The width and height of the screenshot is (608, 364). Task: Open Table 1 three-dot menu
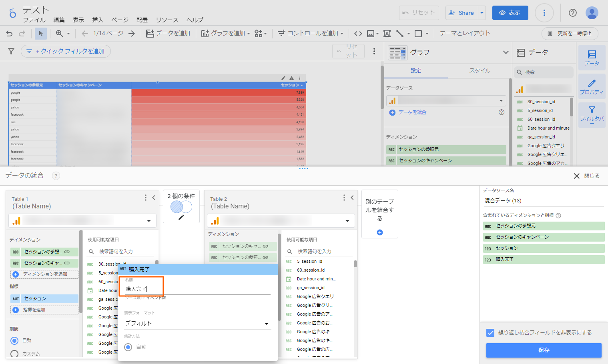point(145,198)
